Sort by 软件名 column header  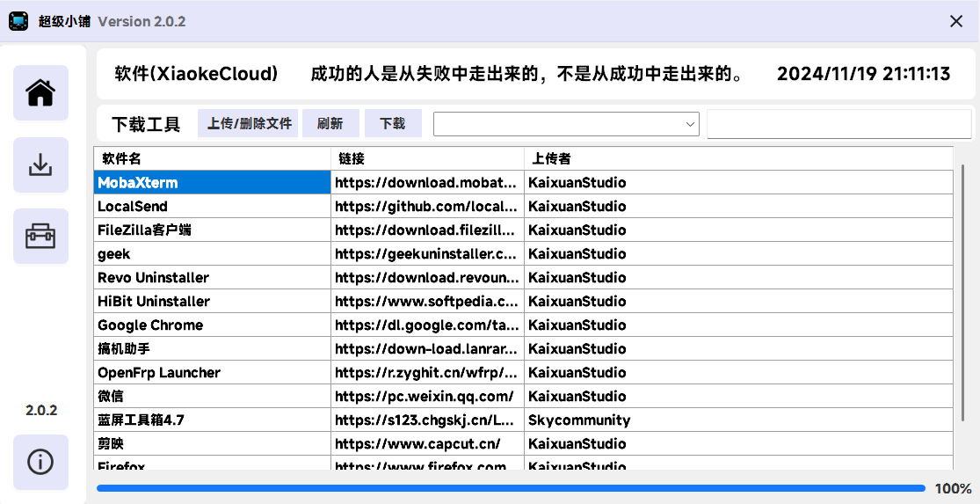click(212, 158)
